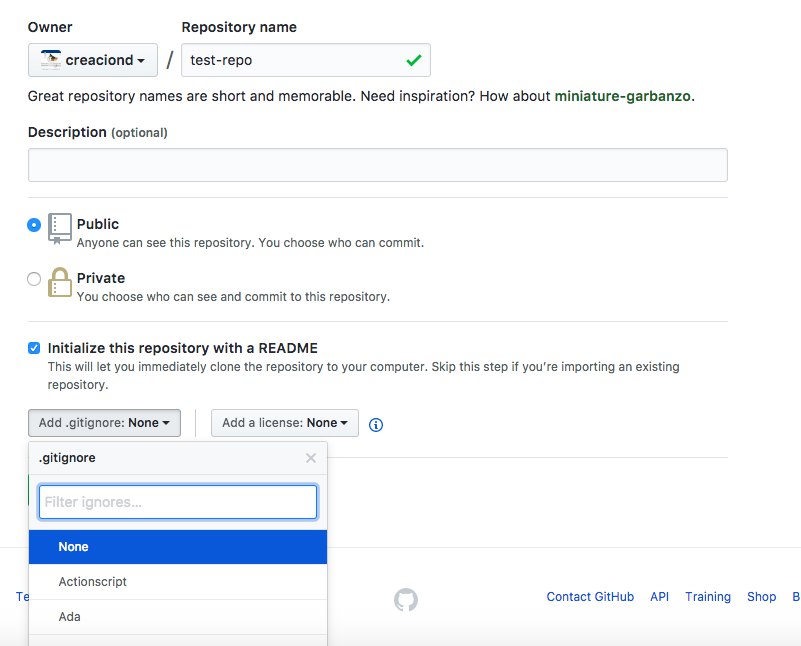801x646 pixels.
Task: Open the Add a license: None dropdown
Action: tap(285, 423)
